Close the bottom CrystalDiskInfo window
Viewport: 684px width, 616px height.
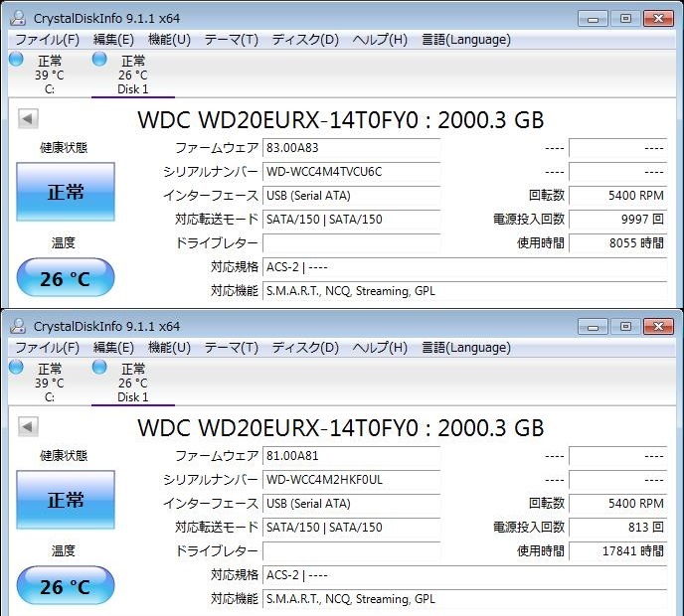659,327
